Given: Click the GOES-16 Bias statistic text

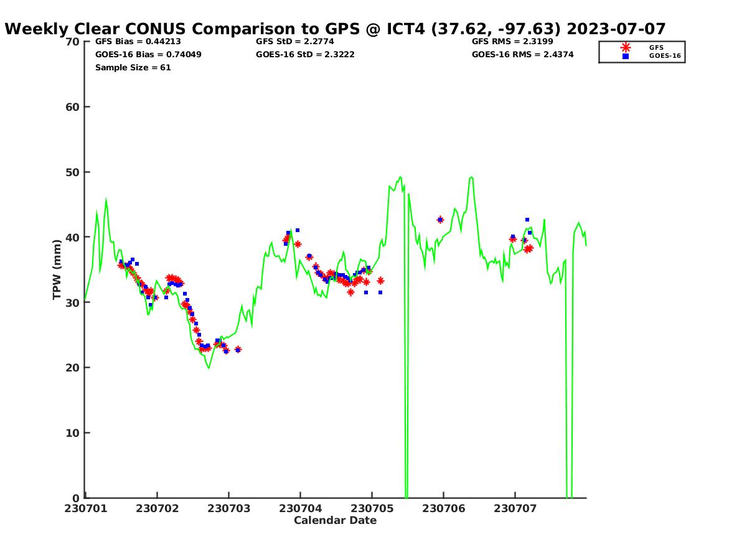Looking at the screenshot, I should click(148, 55).
